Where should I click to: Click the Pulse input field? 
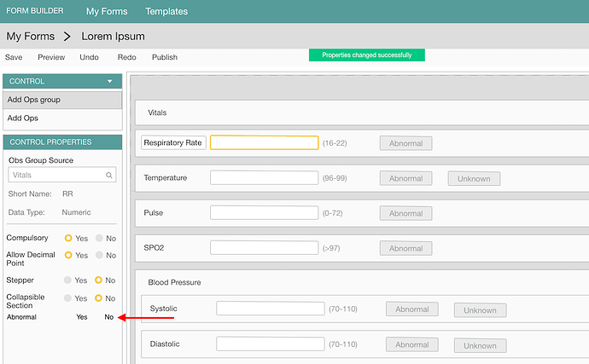click(265, 213)
